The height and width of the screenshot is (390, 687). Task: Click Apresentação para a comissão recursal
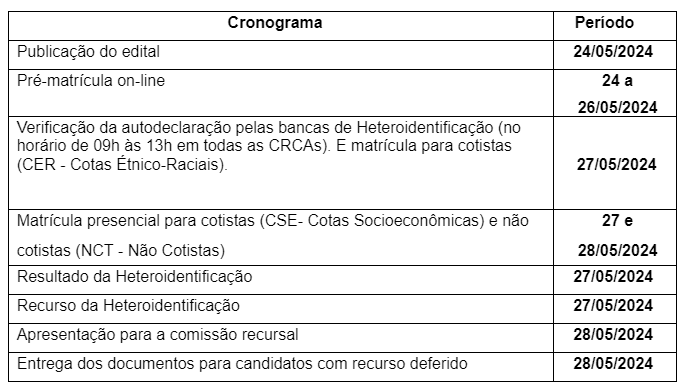[158, 335]
